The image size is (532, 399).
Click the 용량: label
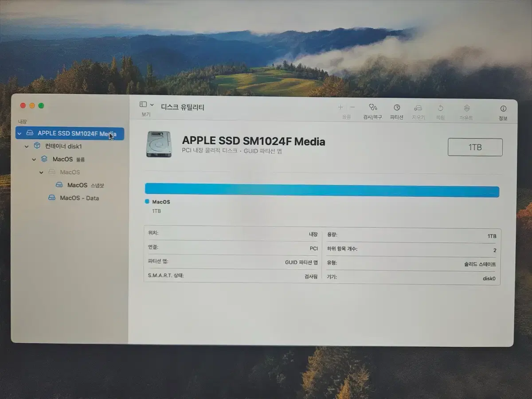(332, 235)
